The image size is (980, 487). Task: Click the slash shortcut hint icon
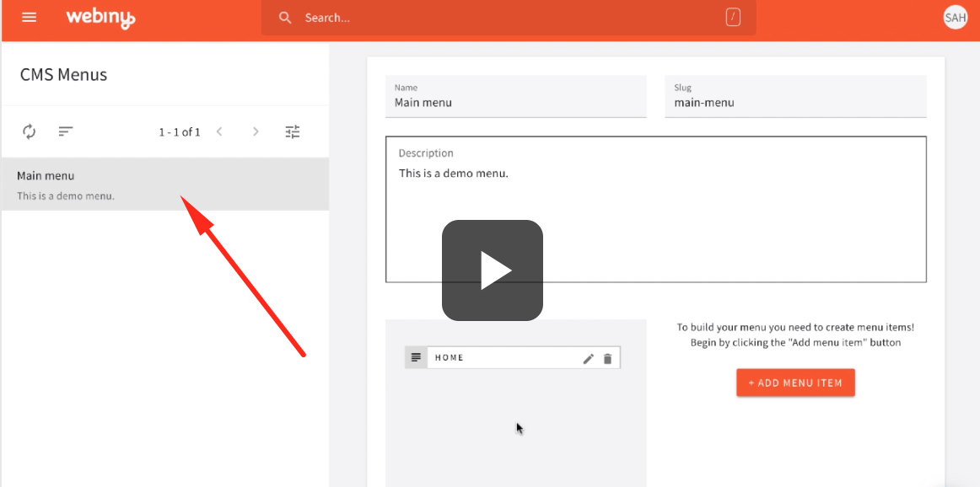[x=733, y=18]
